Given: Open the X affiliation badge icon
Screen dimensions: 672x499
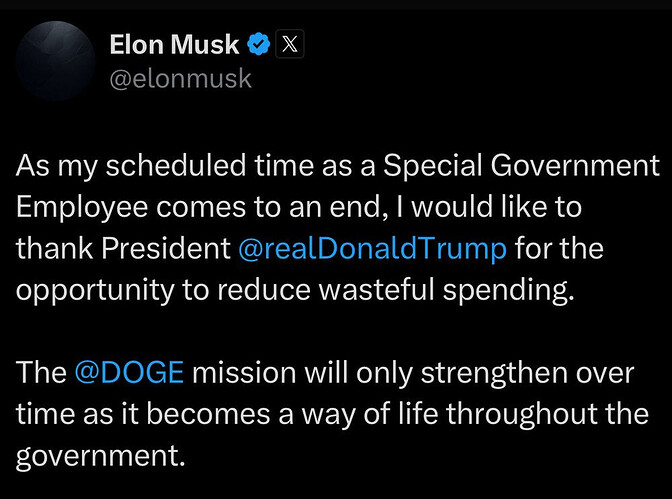Looking at the screenshot, I should (290, 44).
